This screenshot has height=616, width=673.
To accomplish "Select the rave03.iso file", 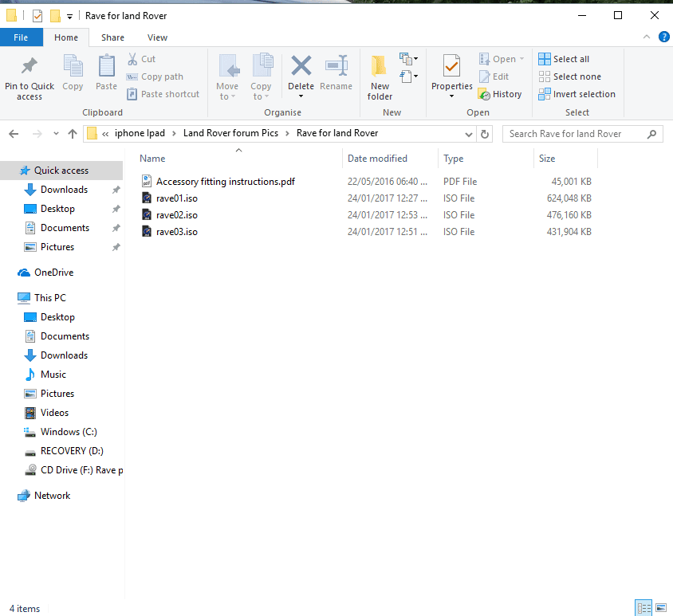I will [x=176, y=232].
